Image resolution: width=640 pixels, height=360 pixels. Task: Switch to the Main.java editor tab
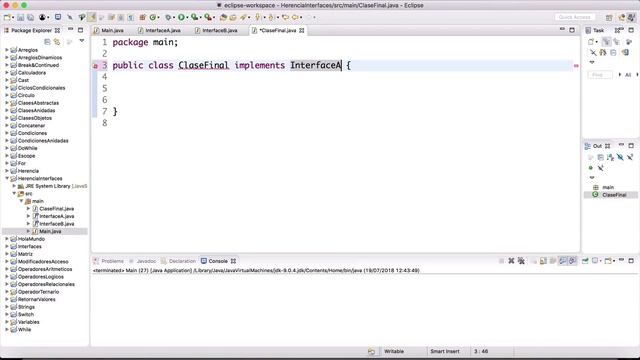[x=112, y=31]
